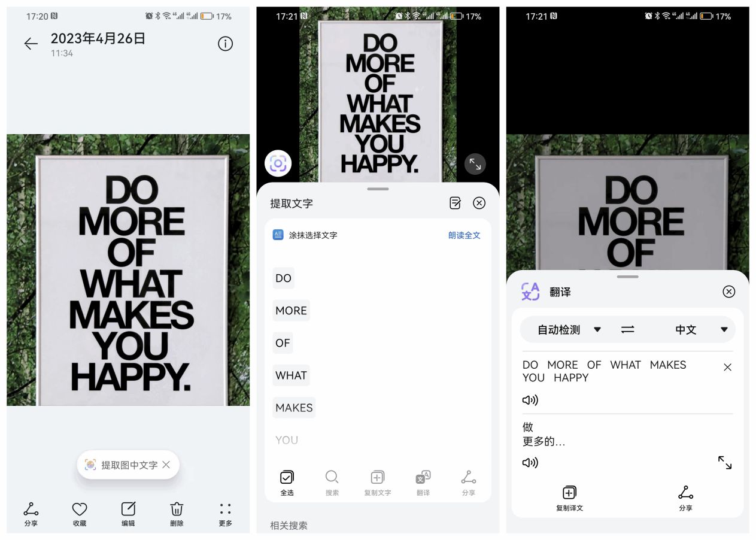Tap the speaker icon under the source text
Viewport: 756px width, 540px height.
point(529,399)
